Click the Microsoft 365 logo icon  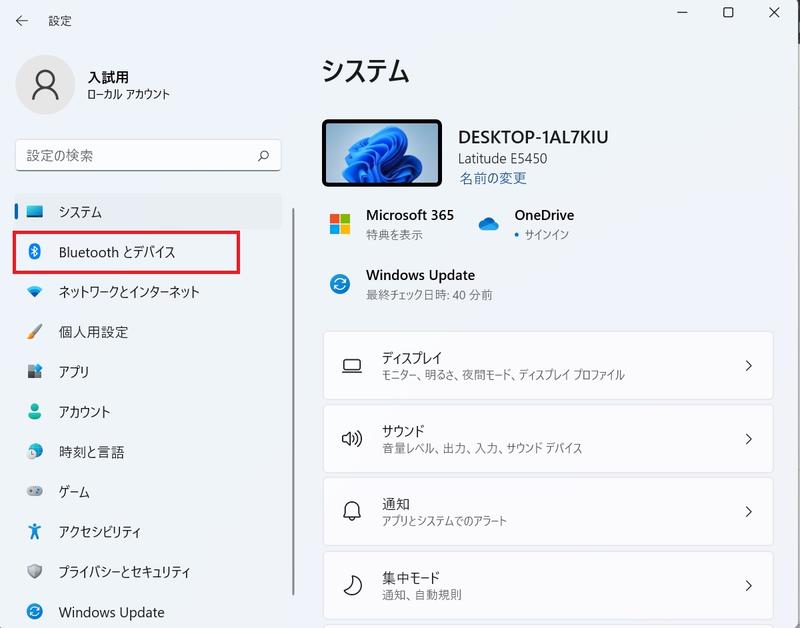click(340, 224)
